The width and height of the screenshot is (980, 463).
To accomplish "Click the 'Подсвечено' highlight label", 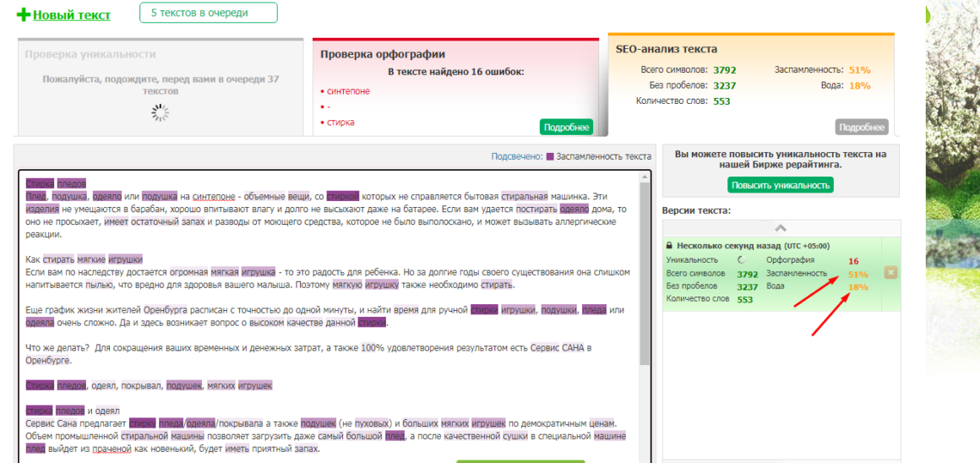I will click(517, 156).
